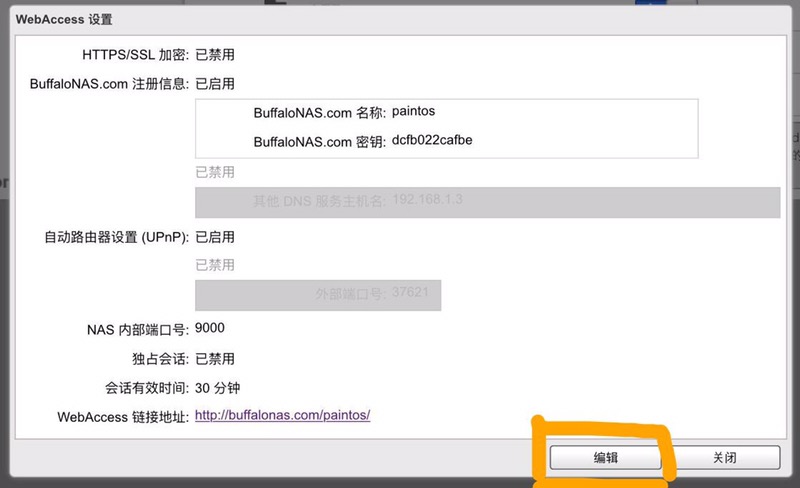Viewport: 800px width, 488px height.
Task: Click the HTTPS/SSL 加密 status 已禁用
Action: point(215,55)
